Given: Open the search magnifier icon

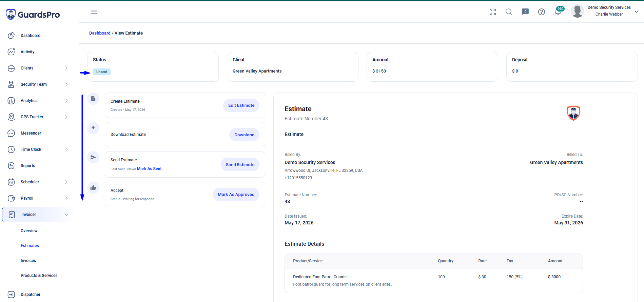Looking at the screenshot, I should (509, 12).
